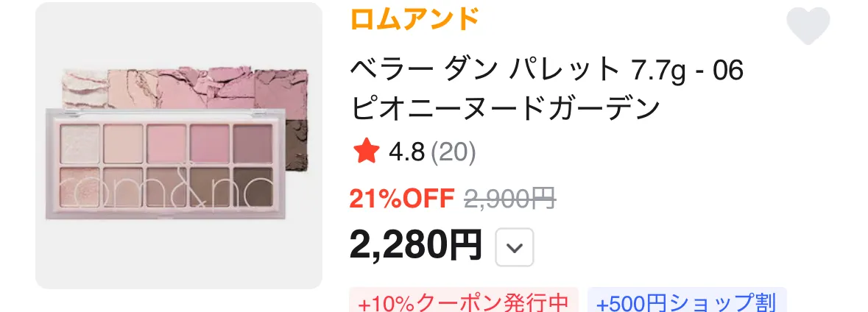Image resolution: width=868 pixels, height=312 pixels.
Task: Click the white shimmer shade in palette image
Action: pyautogui.click(x=80, y=143)
